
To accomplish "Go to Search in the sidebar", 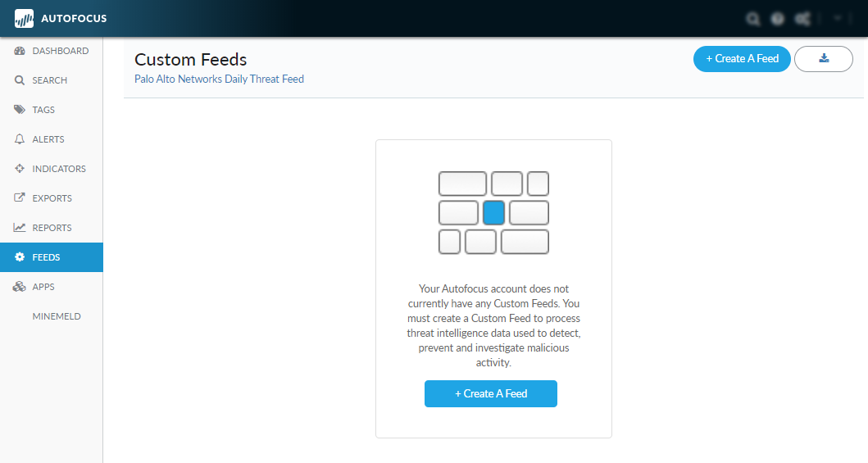I will 49,80.
